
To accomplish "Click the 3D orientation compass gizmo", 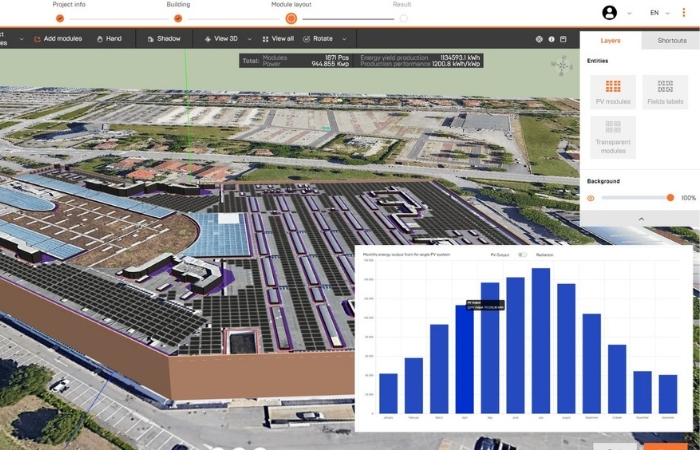I will (x=560, y=66).
